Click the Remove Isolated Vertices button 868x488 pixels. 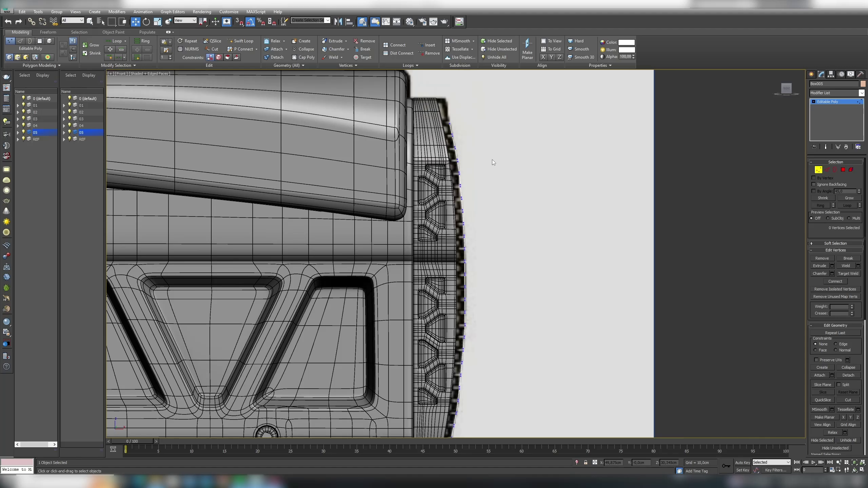[x=834, y=289]
